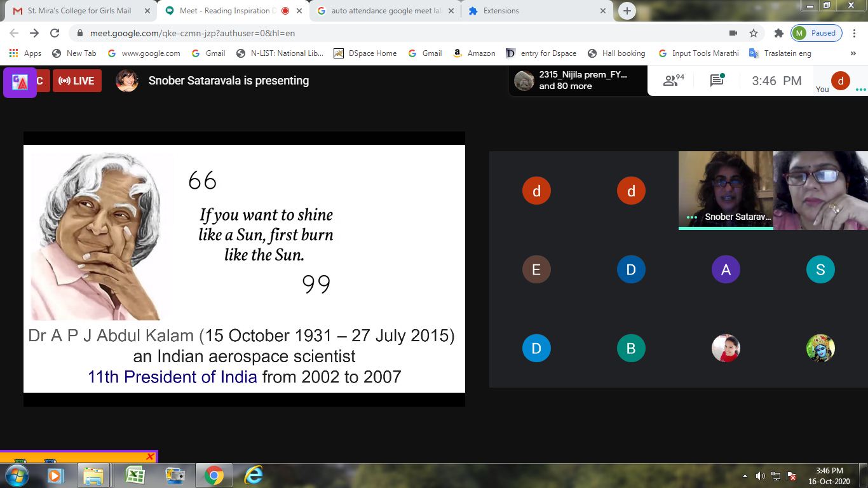Open the attendance extension purple icon
Viewport: 868px width, 488px height.
click(20, 82)
